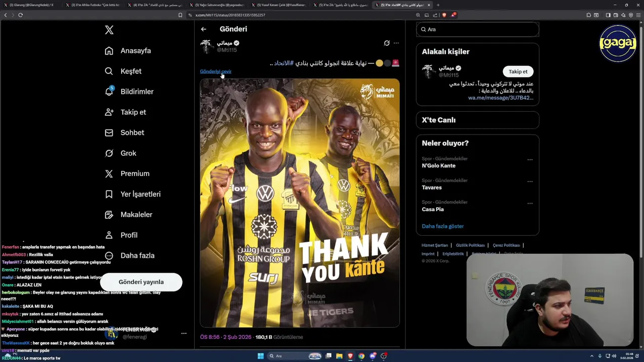Open Chrome from the taskbar
The height and width of the screenshot is (362, 644).
tap(362, 356)
